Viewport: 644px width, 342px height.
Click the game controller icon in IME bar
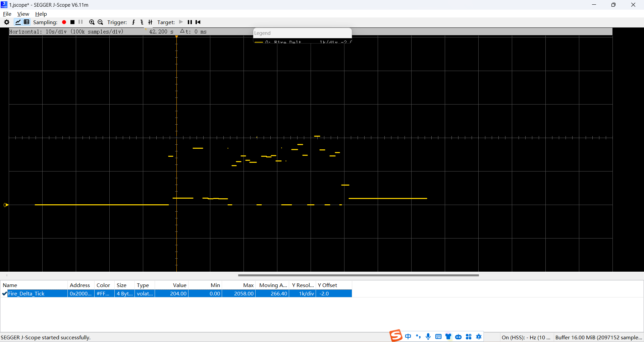[x=459, y=337]
